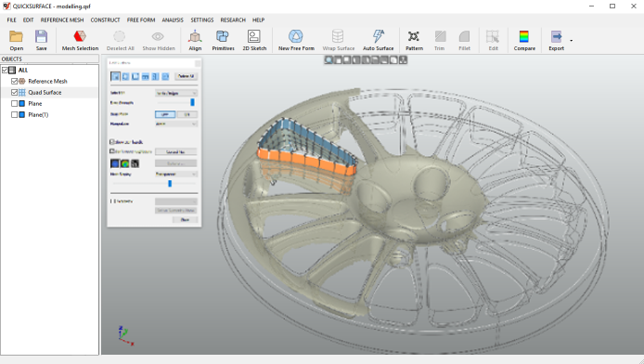The width and height of the screenshot is (644, 364).
Task: Start a 2D Sketch
Action: tap(254, 36)
